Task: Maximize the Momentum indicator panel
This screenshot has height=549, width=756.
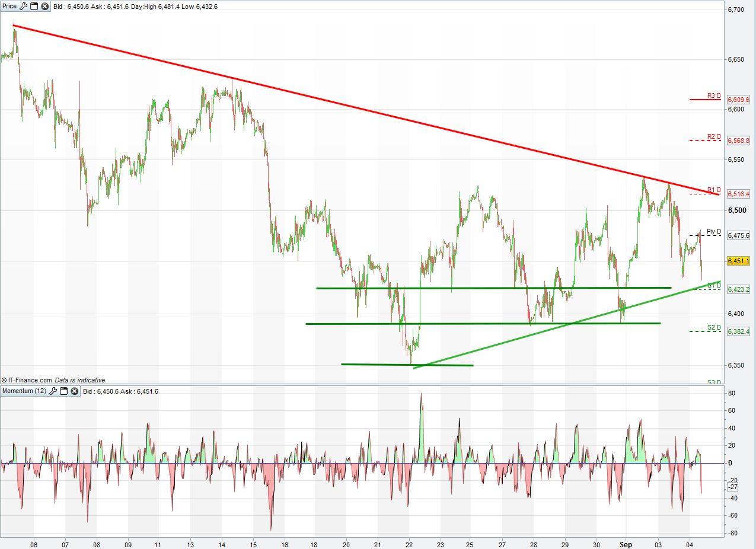Action: (x=64, y=391)
